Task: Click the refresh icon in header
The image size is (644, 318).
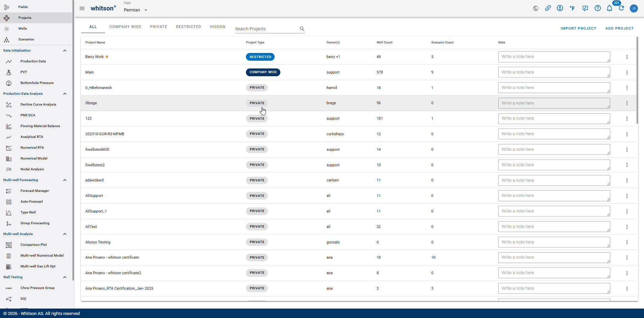Action: [621, 8]
